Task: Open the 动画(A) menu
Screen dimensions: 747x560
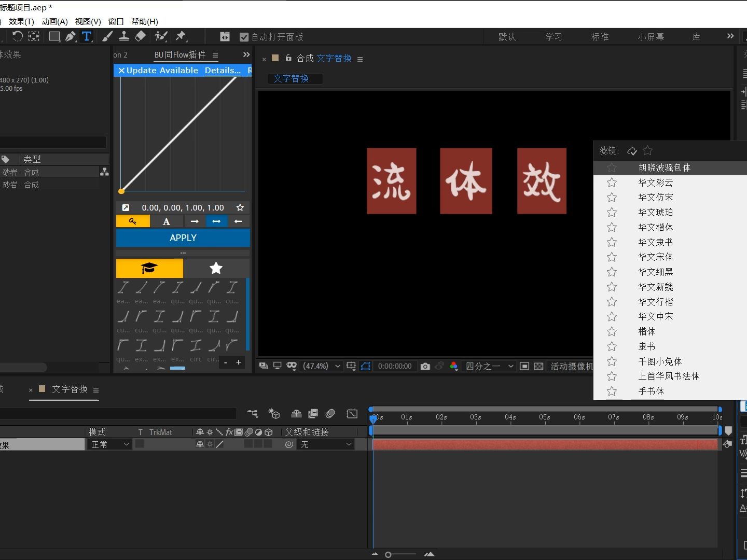Action: click(54, 21)
